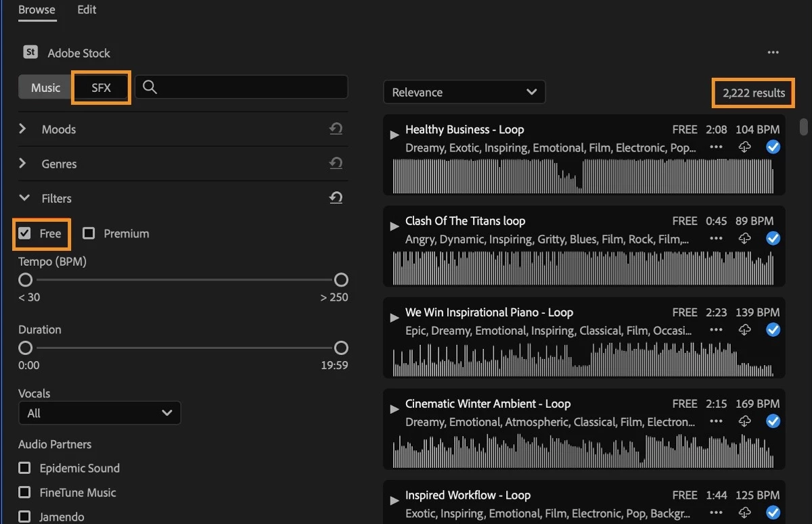The image size is (812, 524).
Task: Download We Win Inspirational Piano via cloud icon
Action: [745, 329]
